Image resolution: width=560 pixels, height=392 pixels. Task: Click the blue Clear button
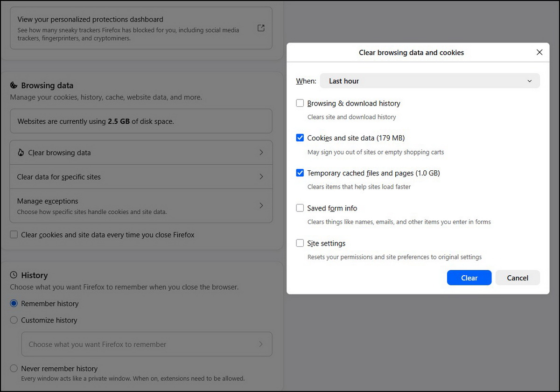point(469,278)
